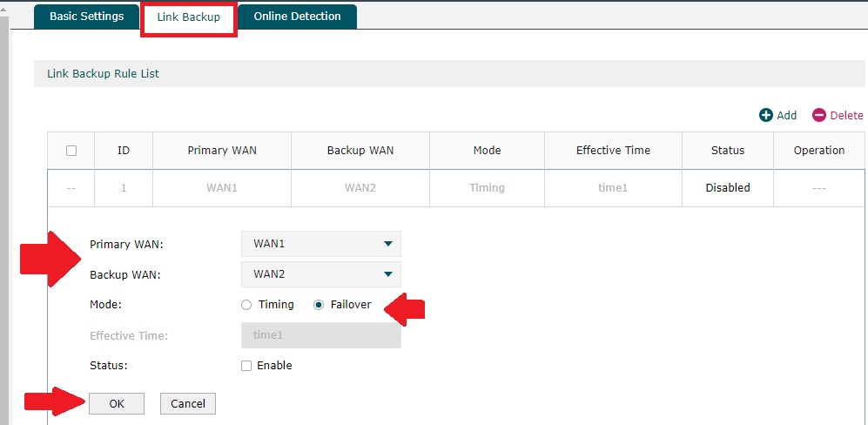The width and height of the screenshot is (868, 425).
Task: Click the Delete minus icon
Action: [x=818, y=115]
